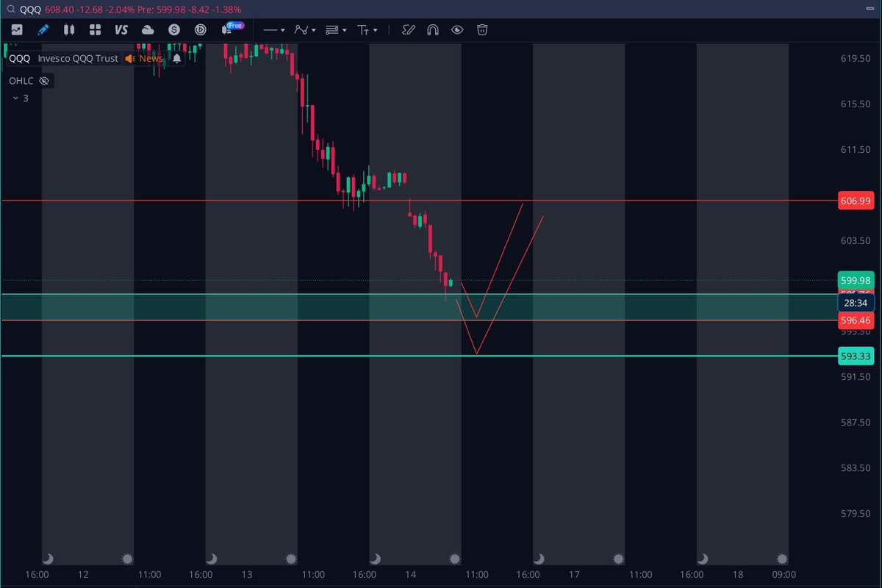The height and width of the screenshot is (588, 882).
Task: Select the freehand brush drawing icon
Action: (x=409, y=30)
